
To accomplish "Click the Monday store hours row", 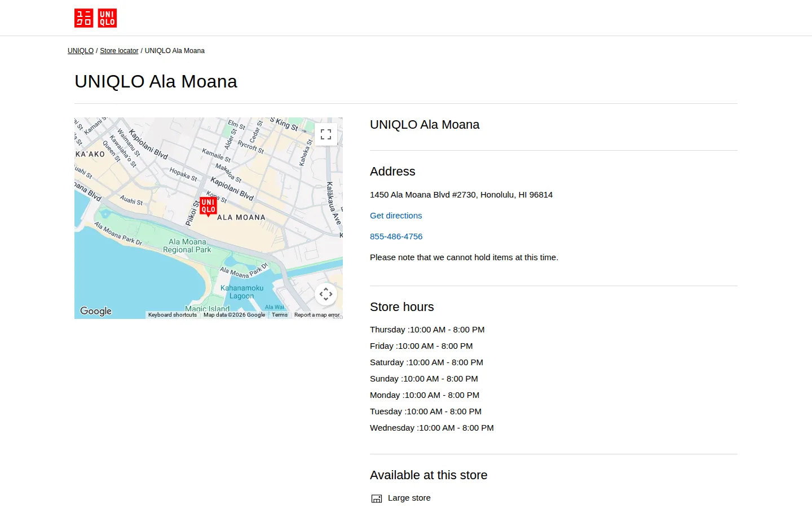I will [425, 395].
